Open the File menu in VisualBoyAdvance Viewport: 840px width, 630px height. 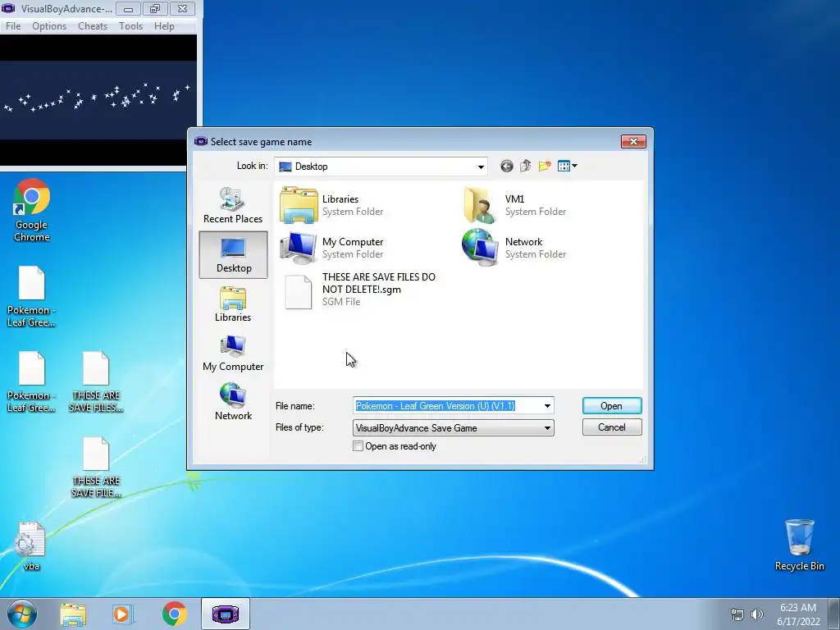click(x=13, y=26)
